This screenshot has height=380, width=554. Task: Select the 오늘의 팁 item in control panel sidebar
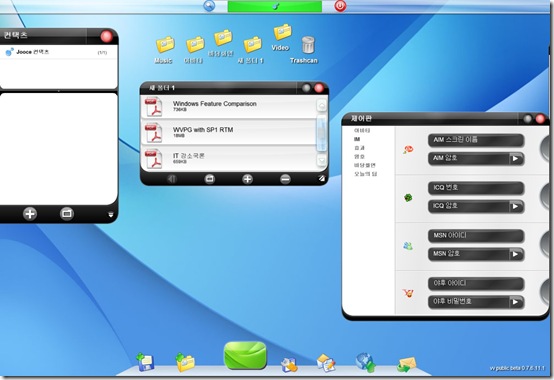365,174
